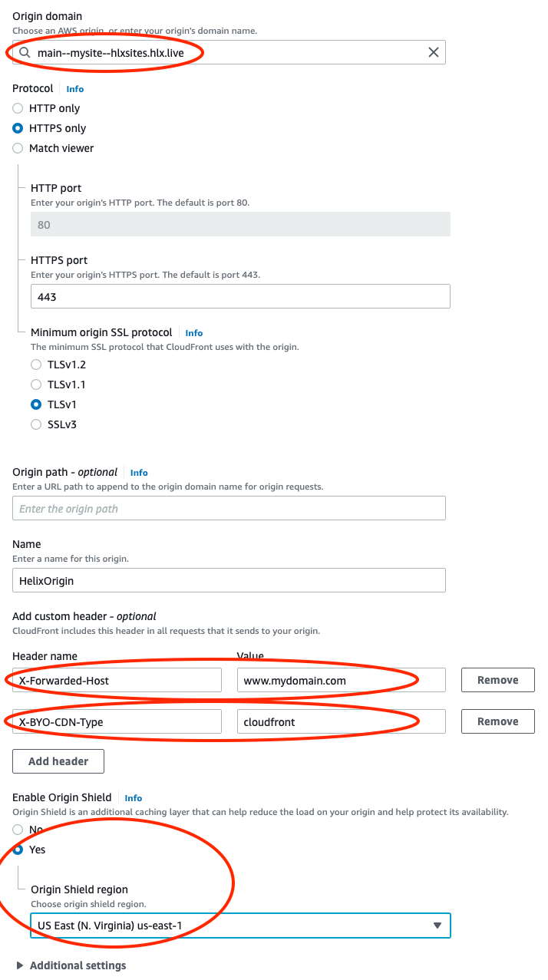Select SSLv3 as minimum SSL protocol
The width and height of the screenshot is (548, 980).
point(36,424)
